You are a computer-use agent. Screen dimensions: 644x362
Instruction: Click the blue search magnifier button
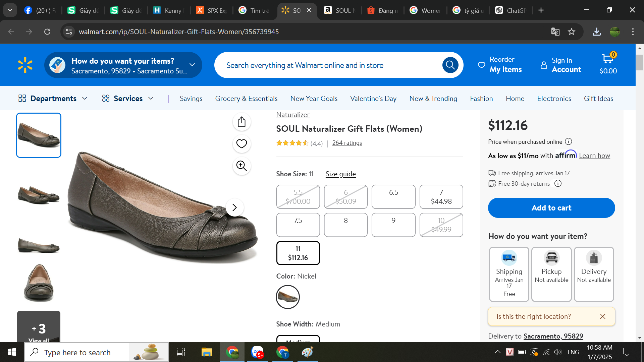(x=450, y=65)
